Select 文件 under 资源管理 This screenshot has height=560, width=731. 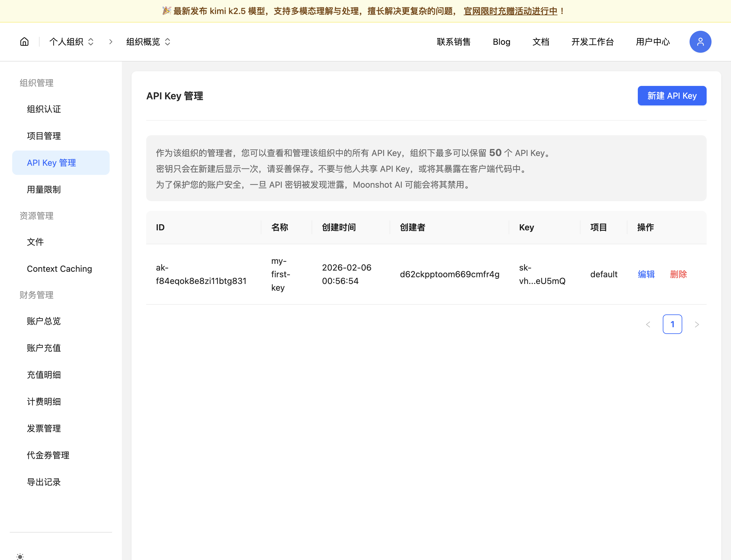click(x=35, y=242)
